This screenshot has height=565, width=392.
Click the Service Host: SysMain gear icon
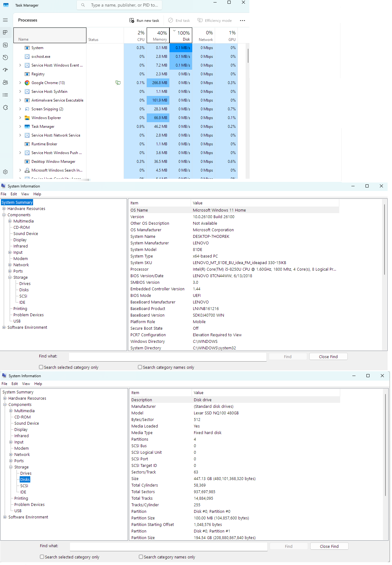27,92
